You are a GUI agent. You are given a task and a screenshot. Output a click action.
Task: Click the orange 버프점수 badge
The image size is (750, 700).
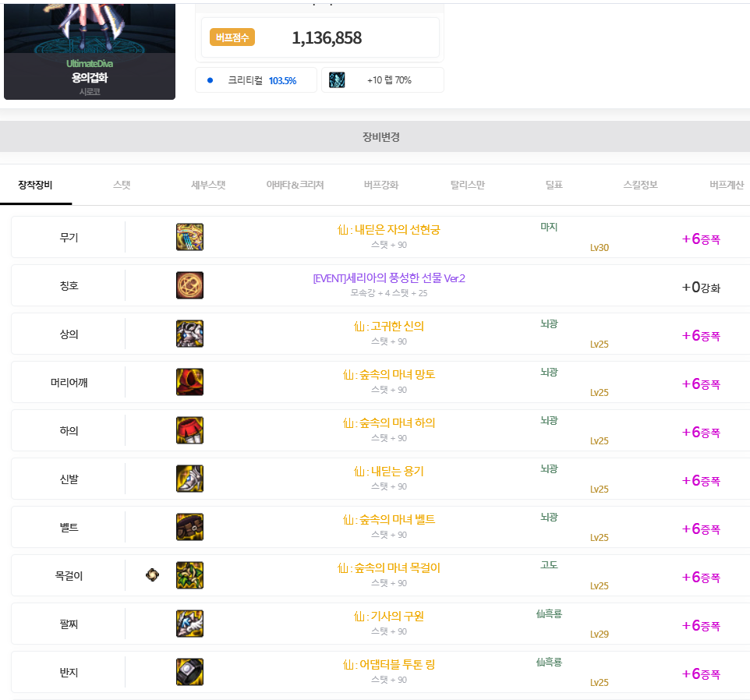[232, 37]
